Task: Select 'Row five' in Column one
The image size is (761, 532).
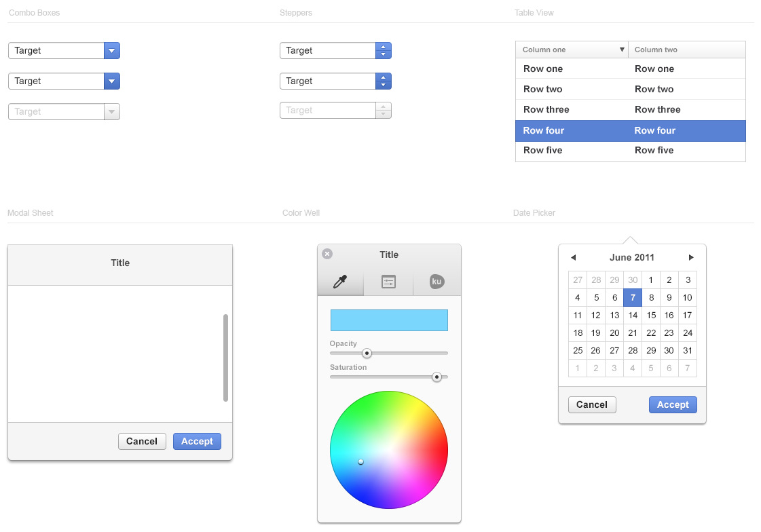Action: [543, 151]
